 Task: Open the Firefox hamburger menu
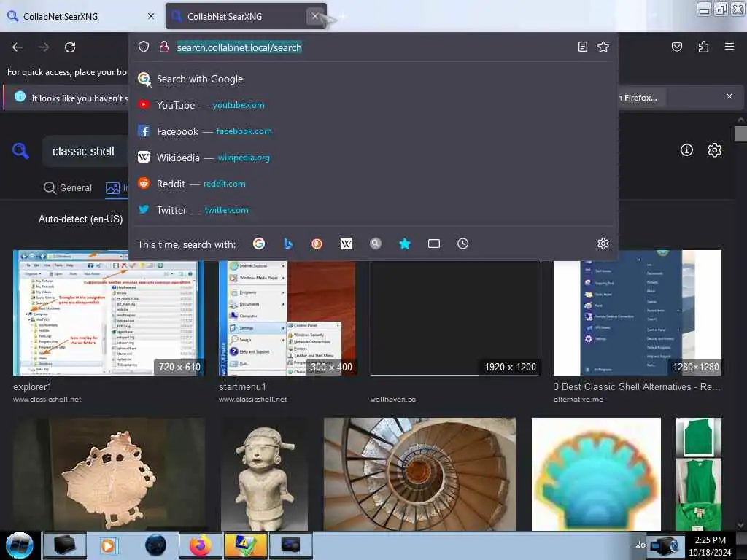729,47
